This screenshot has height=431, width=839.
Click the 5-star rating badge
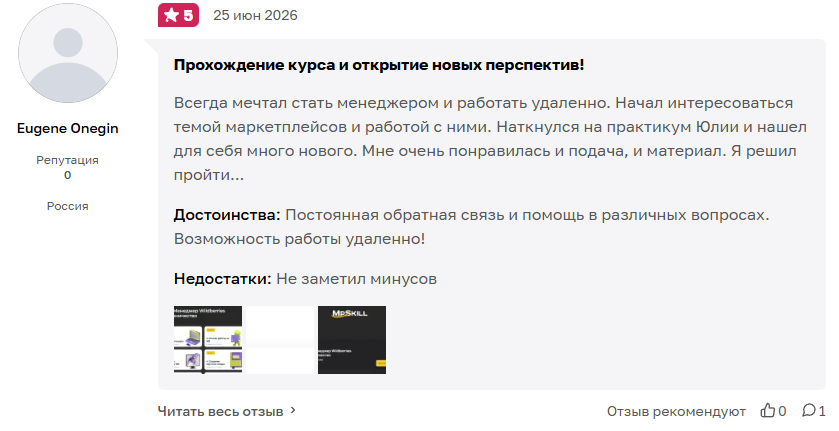tap(178, 15)
